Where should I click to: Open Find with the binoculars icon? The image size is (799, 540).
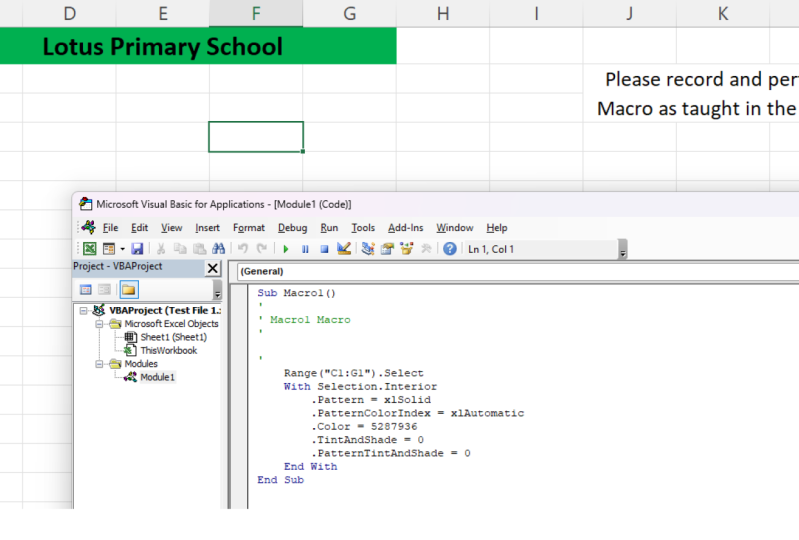click(219, 249)
